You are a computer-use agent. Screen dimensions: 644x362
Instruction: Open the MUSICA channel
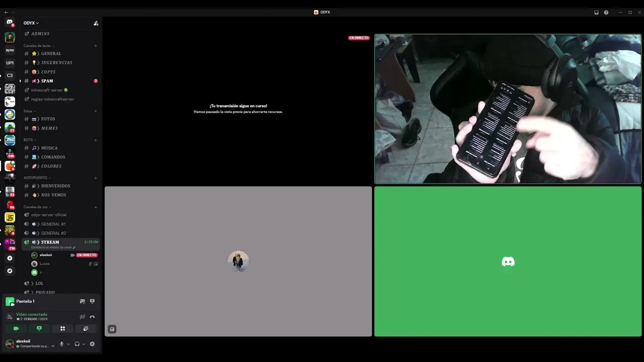pos(61,148)
